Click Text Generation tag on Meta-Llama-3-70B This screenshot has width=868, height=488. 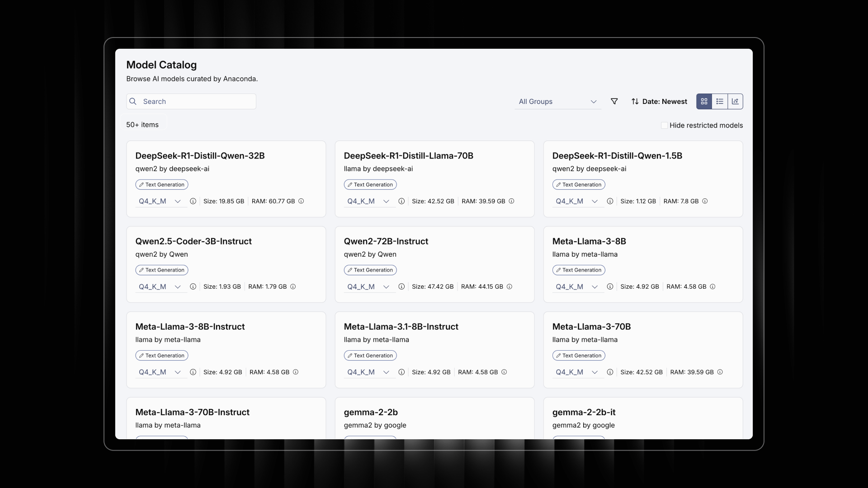(x=579, y=356)
